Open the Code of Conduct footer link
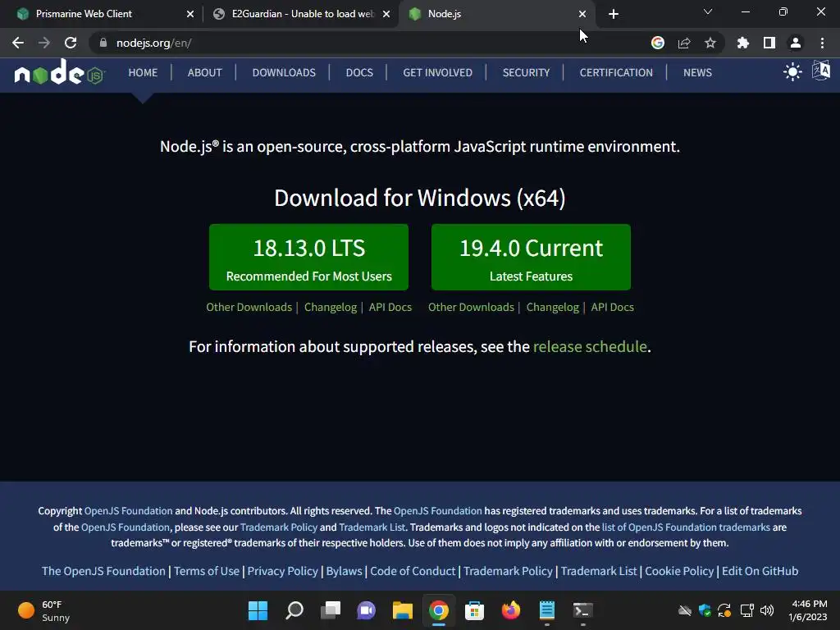 click(413, 571)
